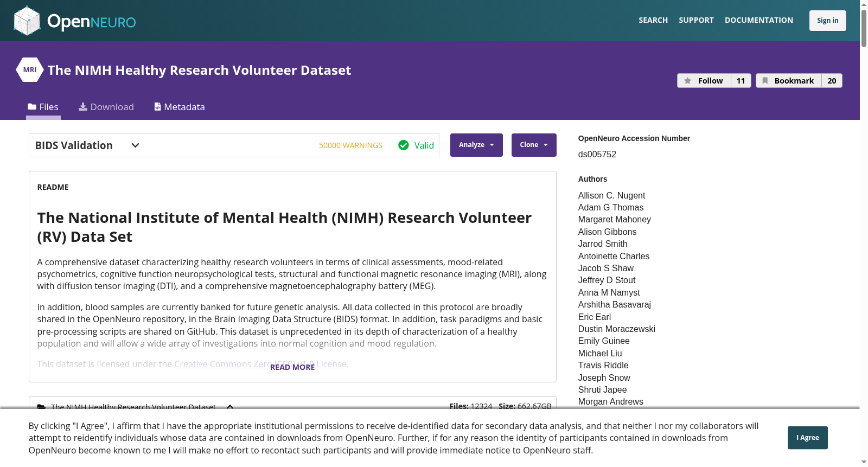Click author Jarrod Smith
Viewport: 868px width, 467px height.
click(x=603, y=244)
